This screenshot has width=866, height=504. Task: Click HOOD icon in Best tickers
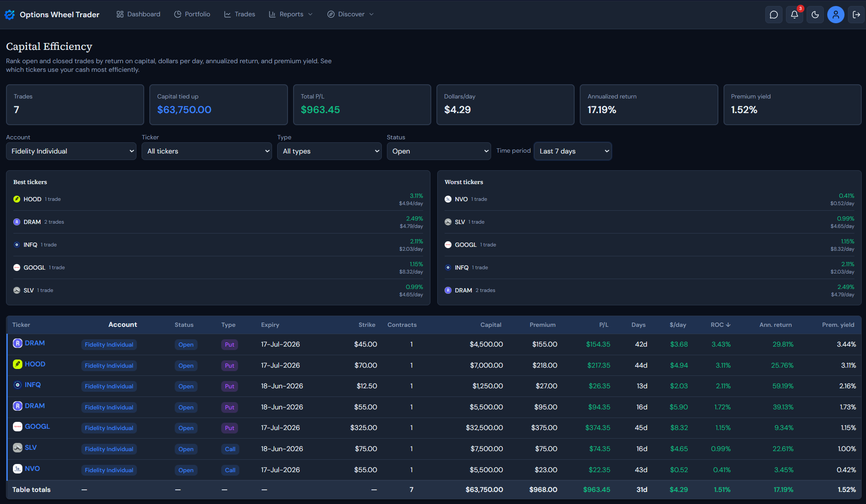point(17,199)
